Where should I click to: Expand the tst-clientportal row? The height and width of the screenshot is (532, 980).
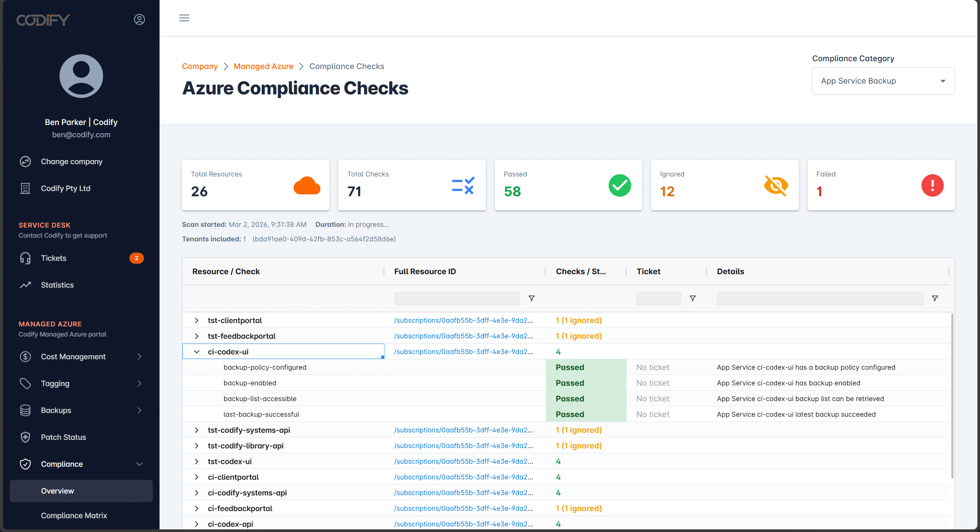[x=197, y=320]
